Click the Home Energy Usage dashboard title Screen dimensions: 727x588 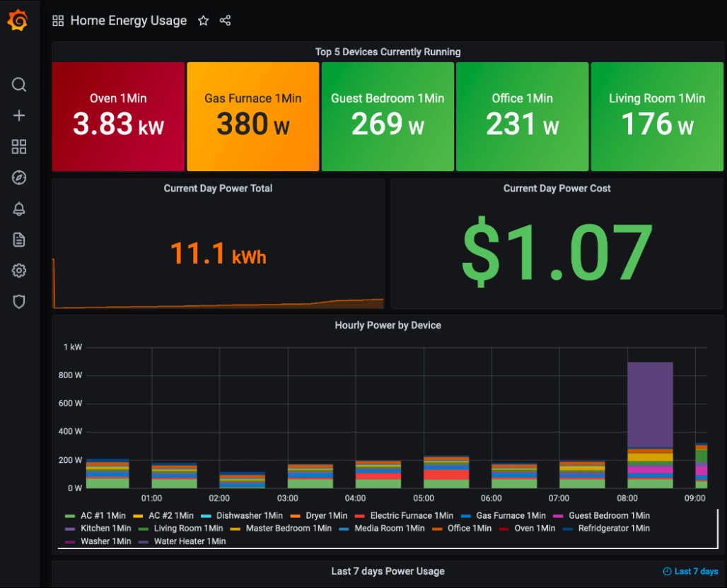pos(128,21)
